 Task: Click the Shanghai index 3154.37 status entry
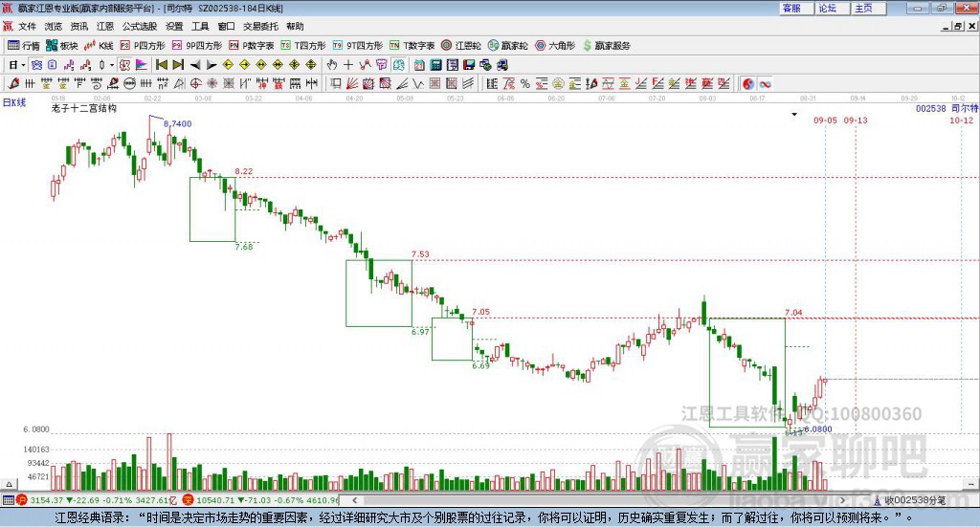pyautogui.click(x=97, y=500)
